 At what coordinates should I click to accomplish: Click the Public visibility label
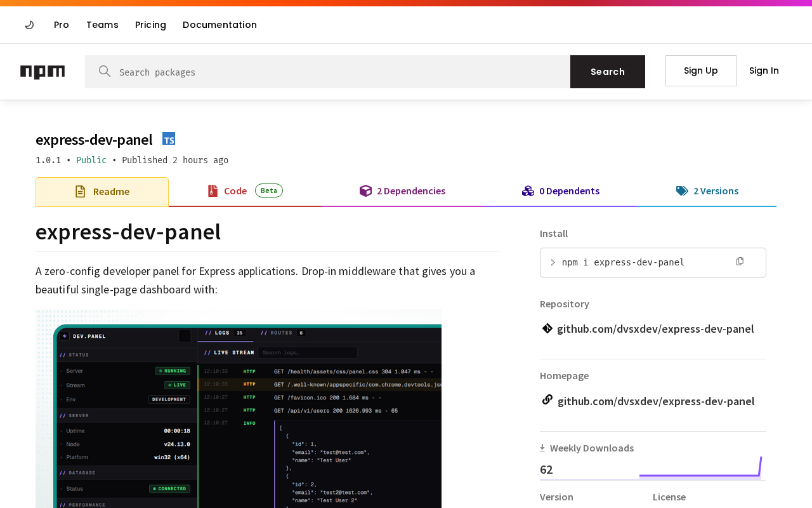pos(91,160)
